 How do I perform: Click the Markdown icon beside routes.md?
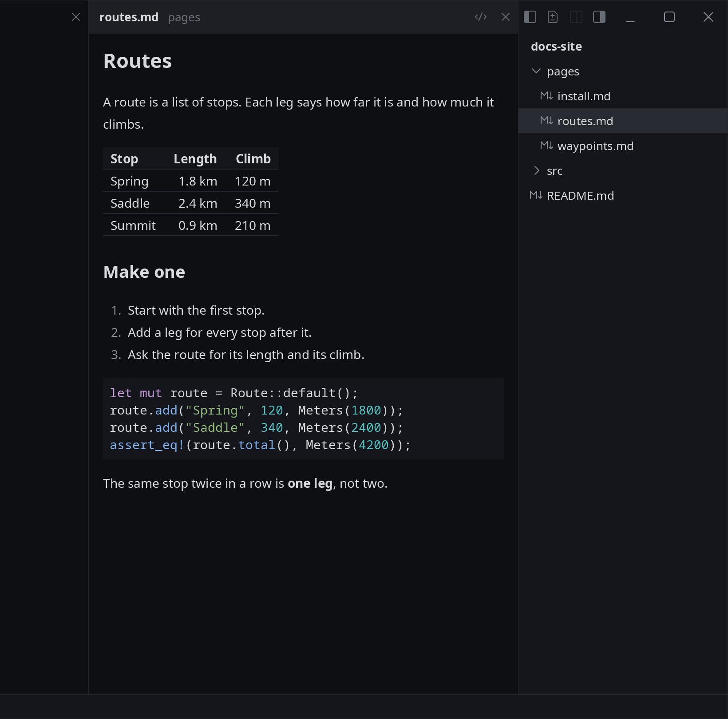[546, 120]
